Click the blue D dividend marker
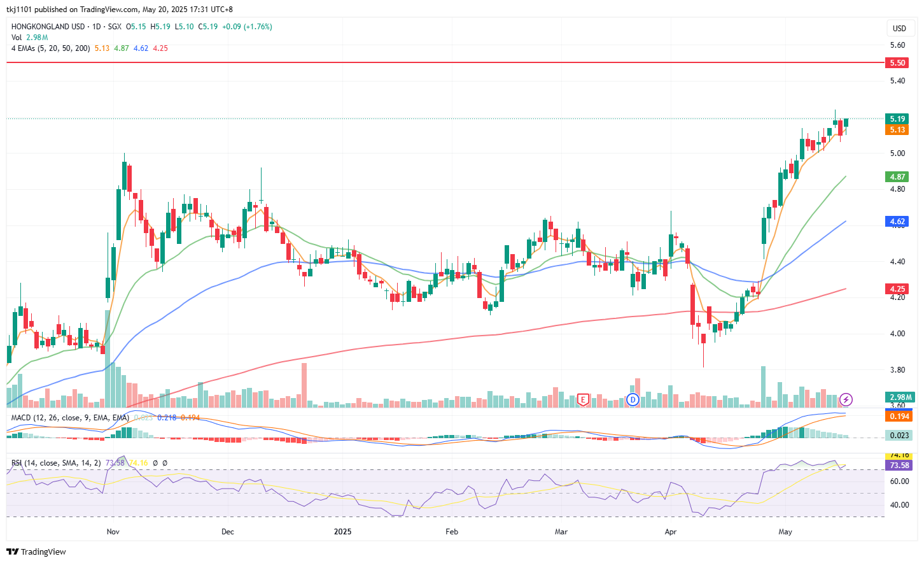 tap(633, 399)
